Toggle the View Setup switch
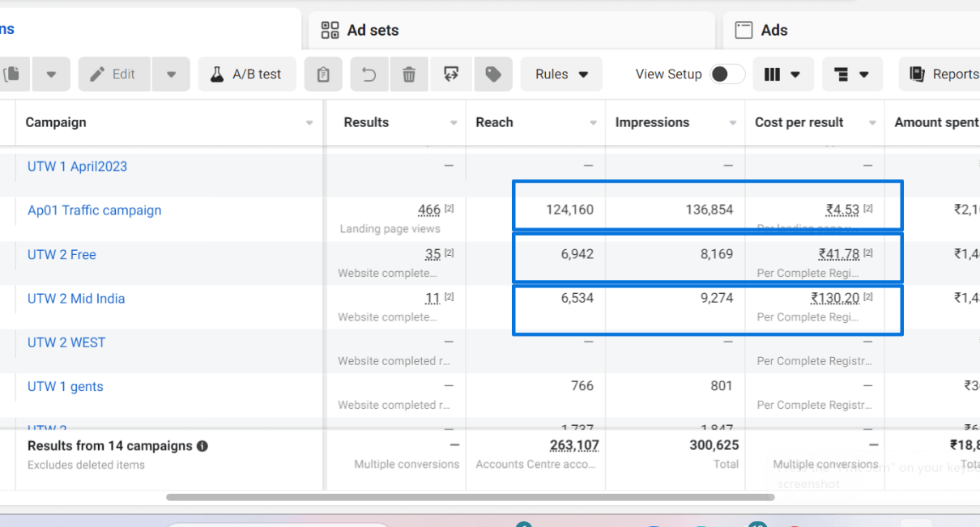 pyautogui.click(x=726, y=74)
